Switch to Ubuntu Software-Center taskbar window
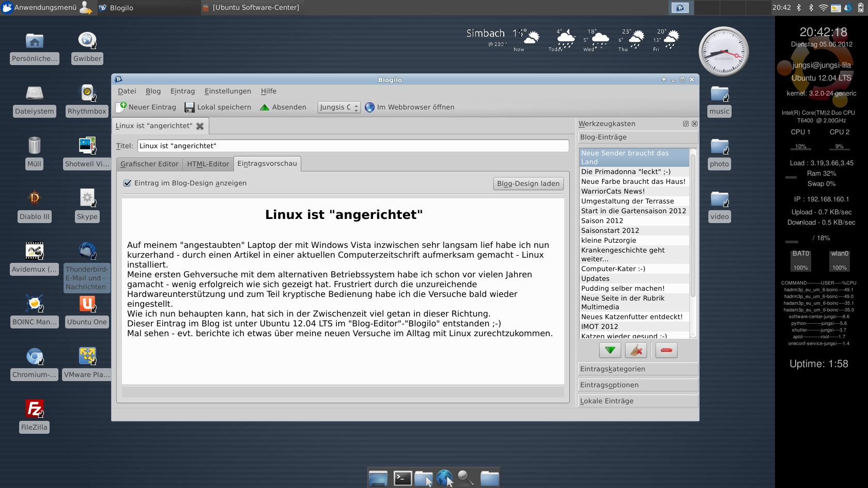This screenshot has height=488, width=868. click(x=251, y=8)
